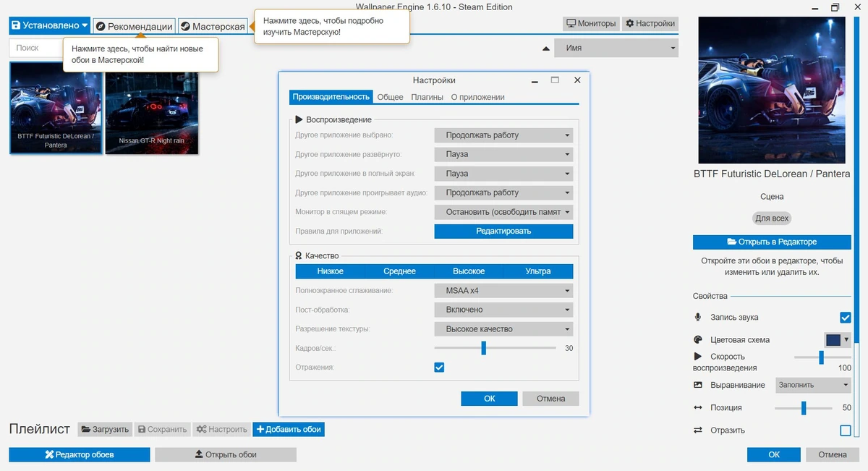Open the Плагины settings tab
868x471 pixels.
click(x=427, y=97)
